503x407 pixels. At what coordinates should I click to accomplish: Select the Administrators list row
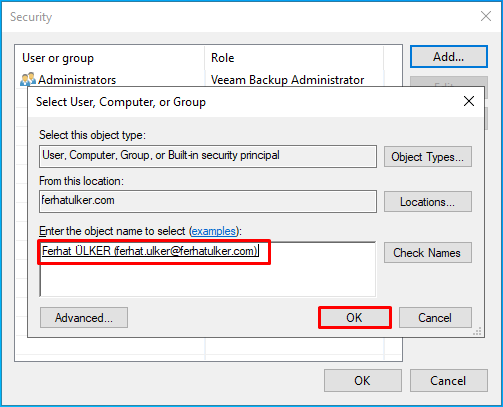click(x=200, y=80)
